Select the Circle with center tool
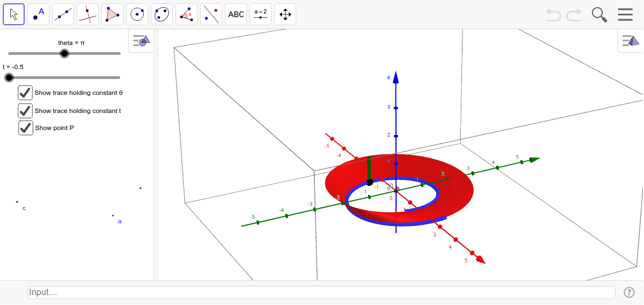This screenshot has width=644, height=305. click(x=137, y=14)
